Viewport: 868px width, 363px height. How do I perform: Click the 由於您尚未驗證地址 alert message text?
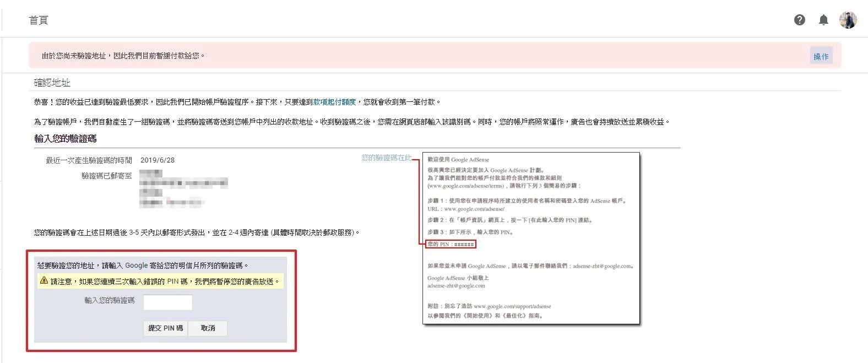[x=124, y=56]
